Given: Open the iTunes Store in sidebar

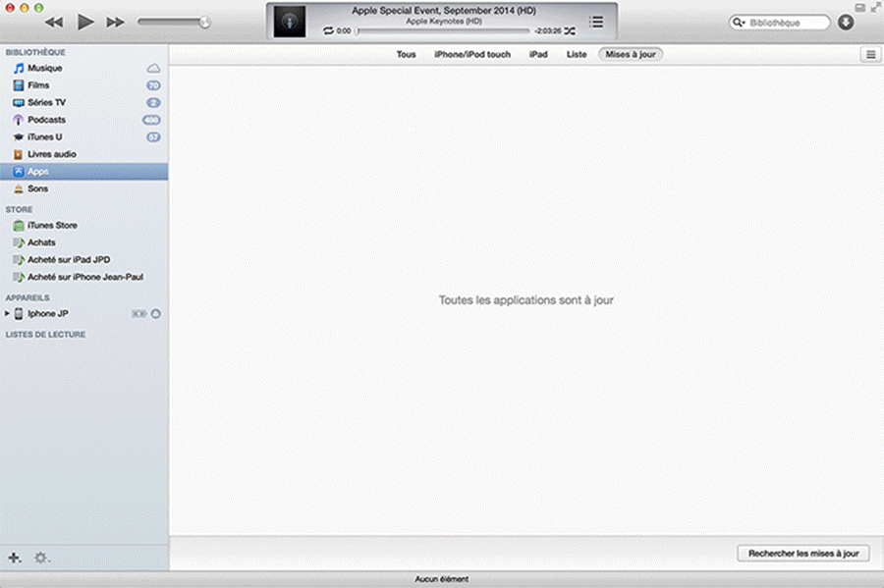Looking at the screenshot, I should [x=52, y=225].
